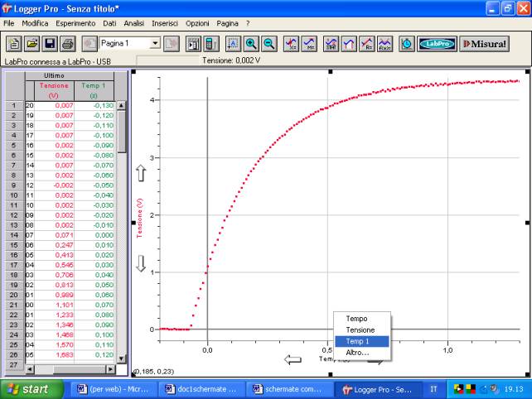Click the cell with value 0,247

[x=54, y=245]
